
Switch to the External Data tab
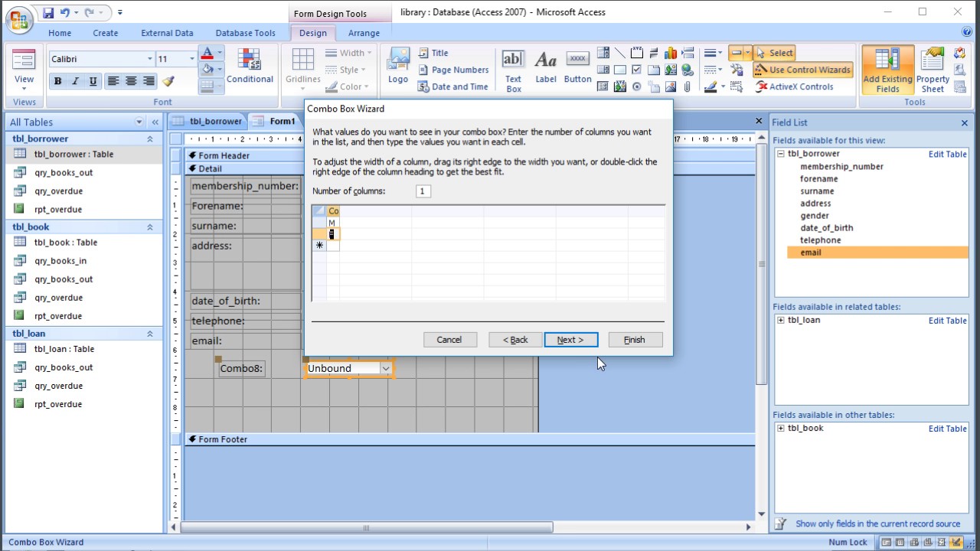point(167,33)
